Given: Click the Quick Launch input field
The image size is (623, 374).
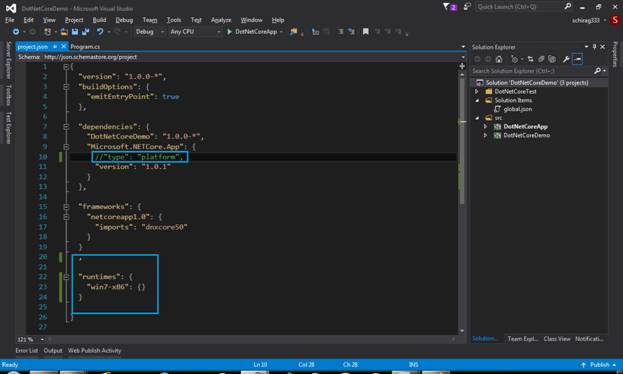Looking at the screenshot, I should tap(519, 7).
